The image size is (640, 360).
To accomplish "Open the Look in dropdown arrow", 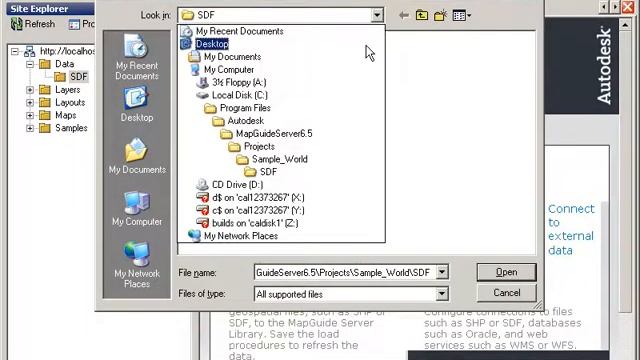I will click(377, 15).
